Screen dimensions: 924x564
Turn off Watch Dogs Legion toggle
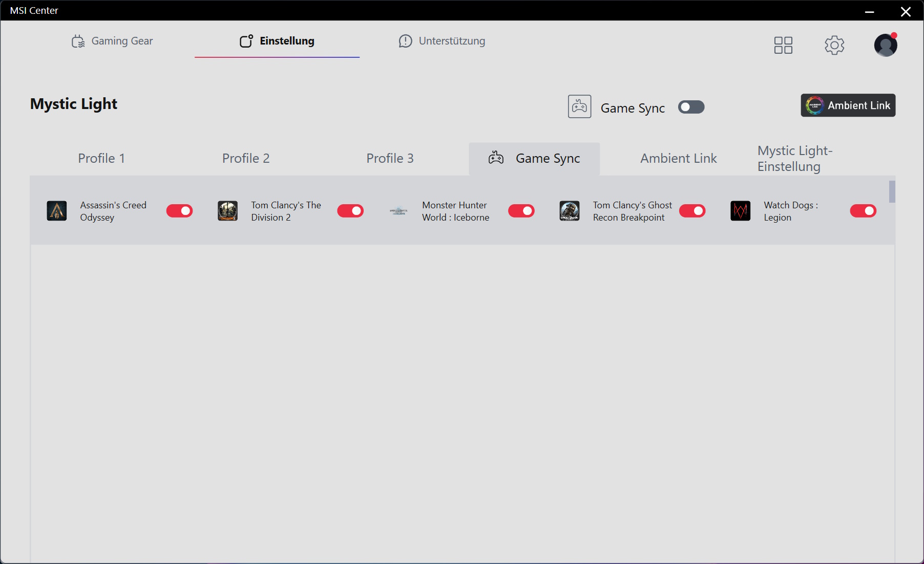[x=863, y=211]
